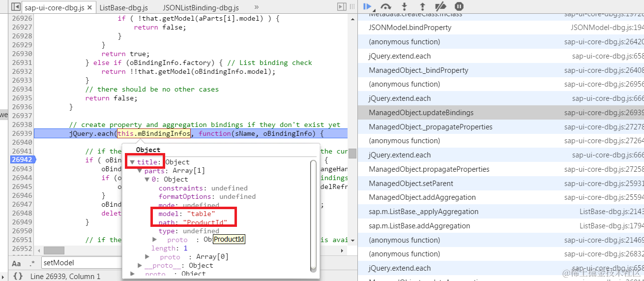Expand the proto : Array[0] node
The height and width of the screenshot is (281, 644).
pos(147,257)
